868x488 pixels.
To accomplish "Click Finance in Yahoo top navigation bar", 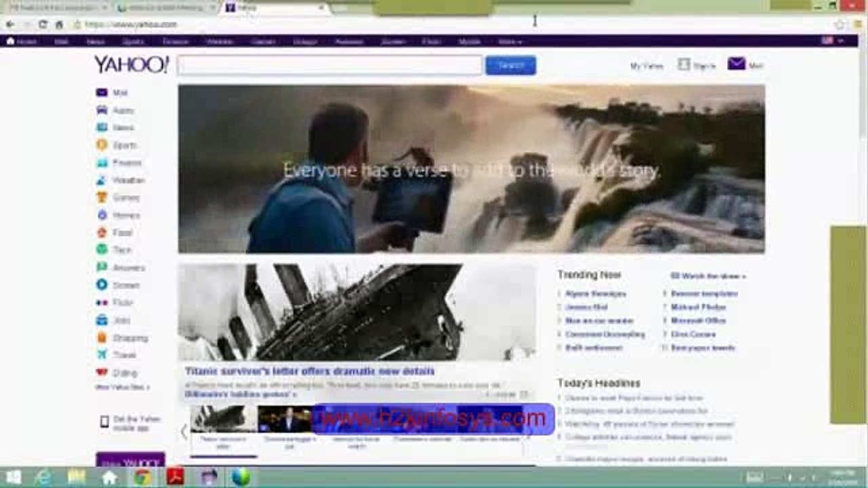I will tap(175, 41).
